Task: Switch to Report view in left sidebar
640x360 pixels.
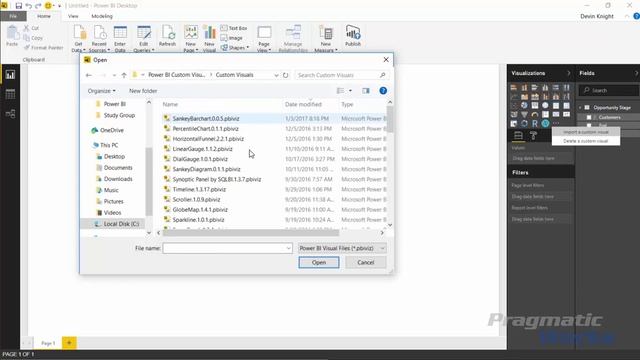Action: pos(10,75)
